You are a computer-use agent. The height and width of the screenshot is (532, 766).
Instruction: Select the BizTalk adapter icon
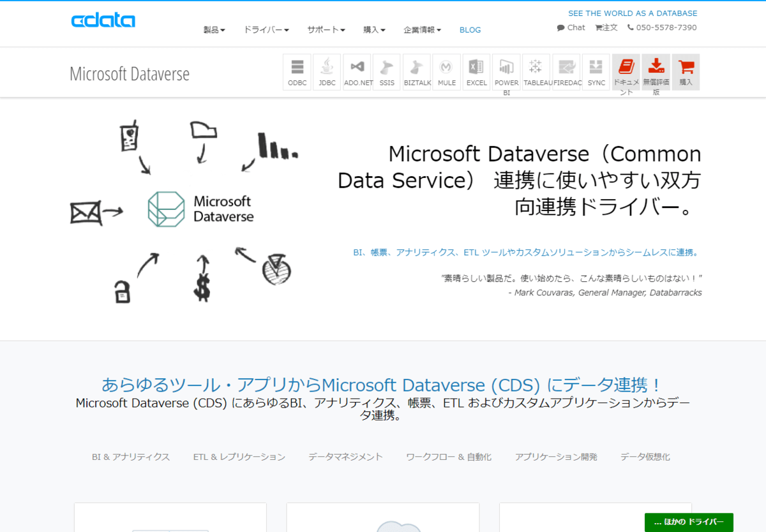[417, 72]
